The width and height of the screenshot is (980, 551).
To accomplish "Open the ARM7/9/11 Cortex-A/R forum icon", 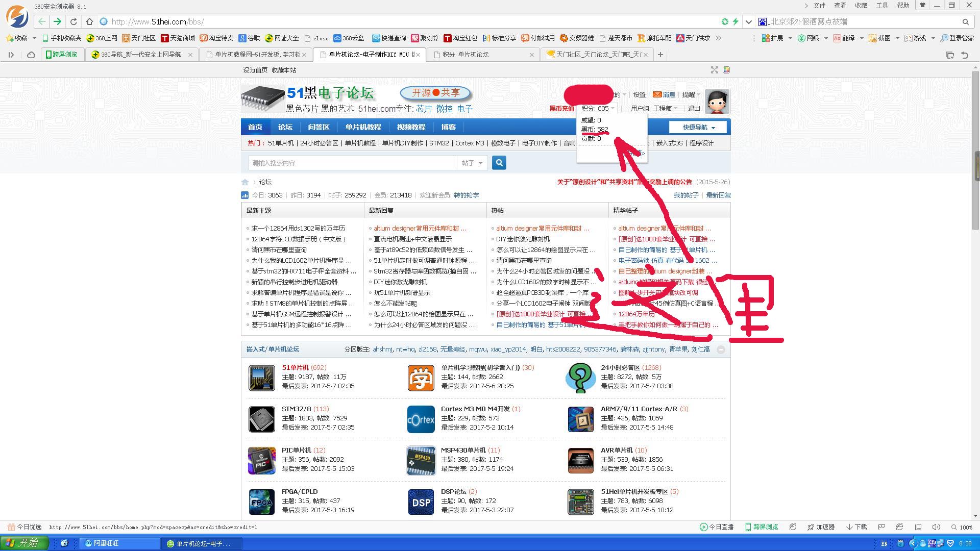I will coord(580,419).
